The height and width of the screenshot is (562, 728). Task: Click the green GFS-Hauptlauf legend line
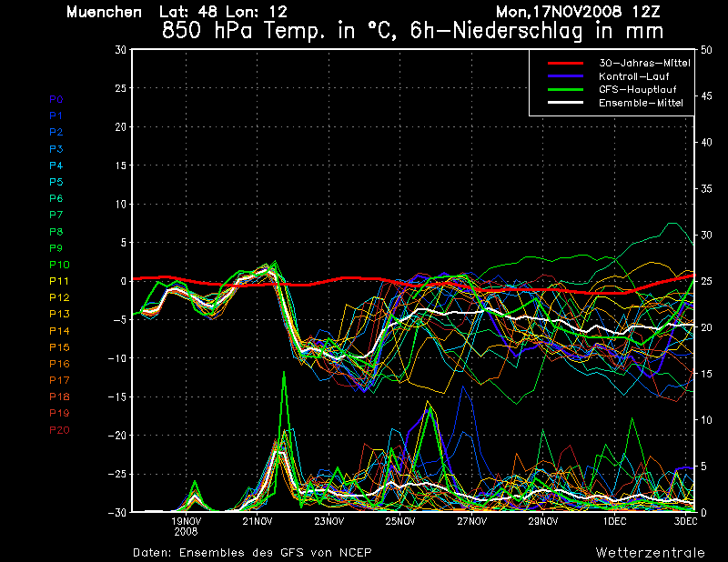coord(565,89)
